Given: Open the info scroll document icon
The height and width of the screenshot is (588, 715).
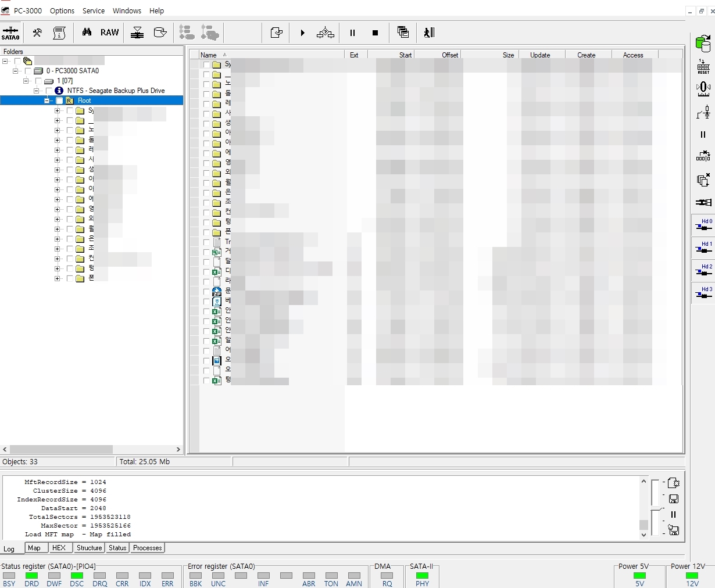Looking at the screenshot, I should pyautogui.click(x=59, y=33).
